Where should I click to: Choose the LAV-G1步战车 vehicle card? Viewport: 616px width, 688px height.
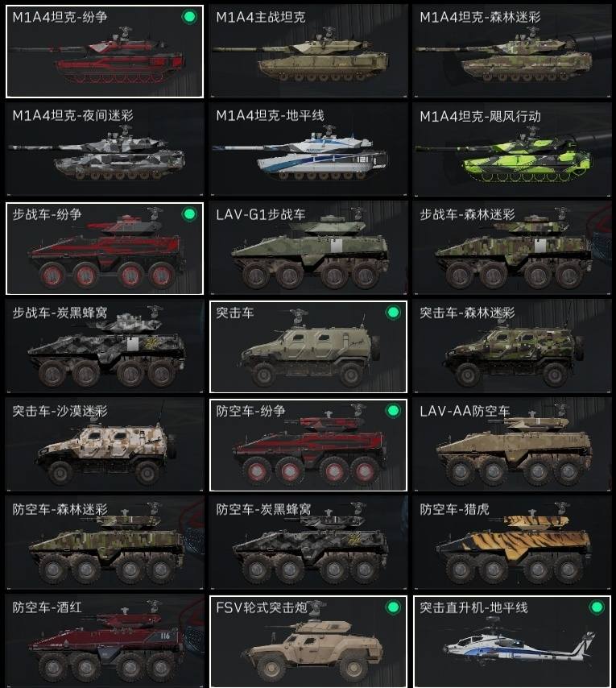pos(308,248)
